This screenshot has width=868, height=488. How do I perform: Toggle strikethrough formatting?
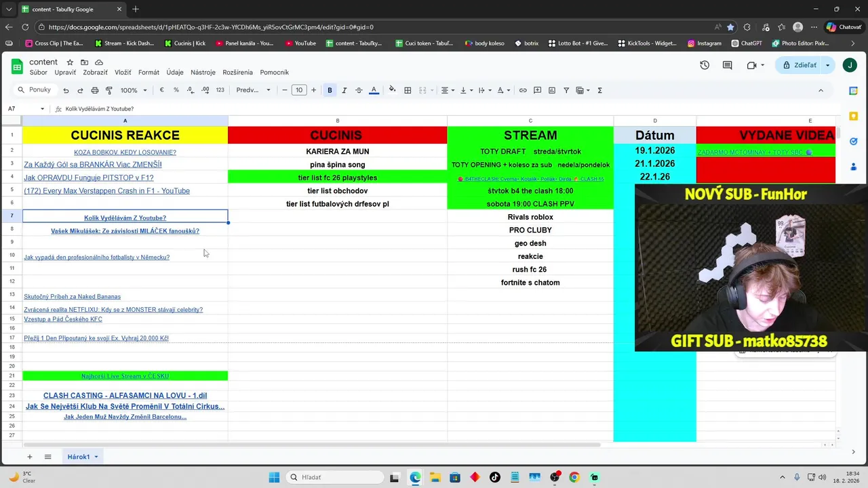pyautogui.click(x=359, y=90)
